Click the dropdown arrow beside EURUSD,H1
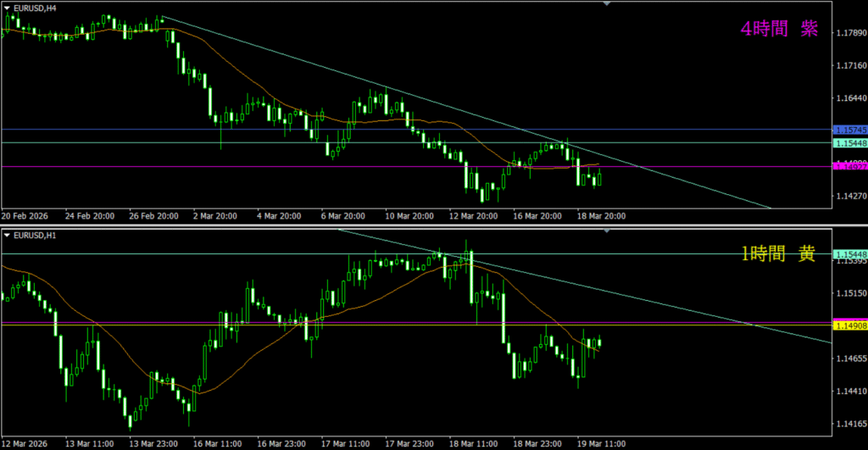The image size is (868, 450). (7, 234)
